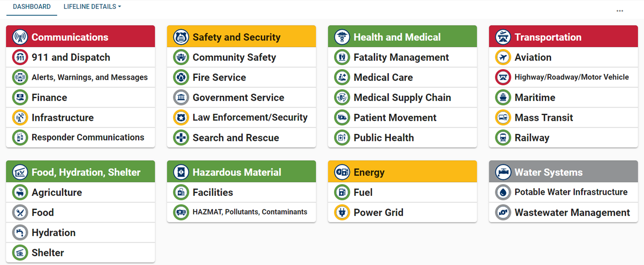This screenshot has width=644, height=265.
Task: Click the HAZMAT, Pollutants, Contaminants row
Action: click(x=241, y=212)
